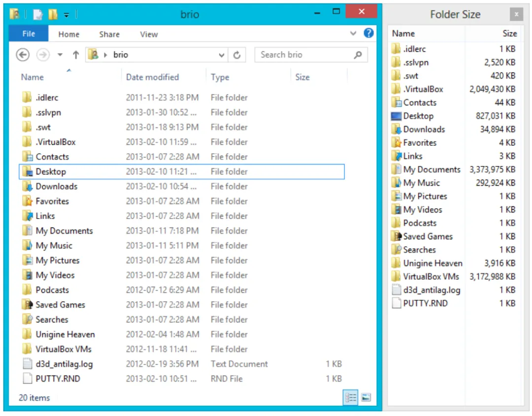Select VirtualBox VMs folder in Explorer
Image resolution: width=532 pixels, height=416 pixels.
(64, 349)
